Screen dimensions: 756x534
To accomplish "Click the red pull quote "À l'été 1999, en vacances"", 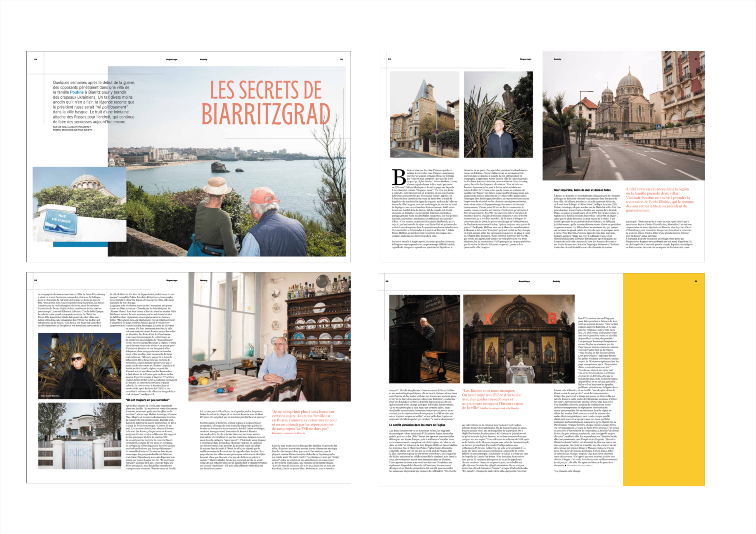I will pos(660,199).
